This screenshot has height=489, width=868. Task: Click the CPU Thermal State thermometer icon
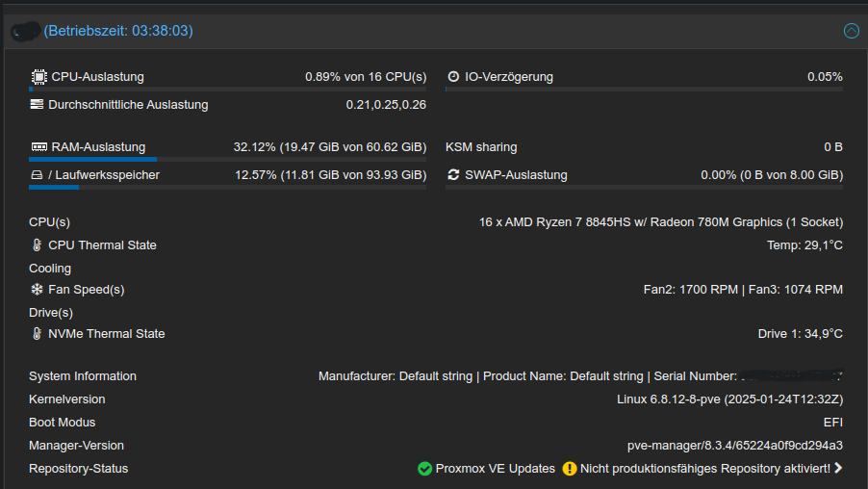(38, 244)
